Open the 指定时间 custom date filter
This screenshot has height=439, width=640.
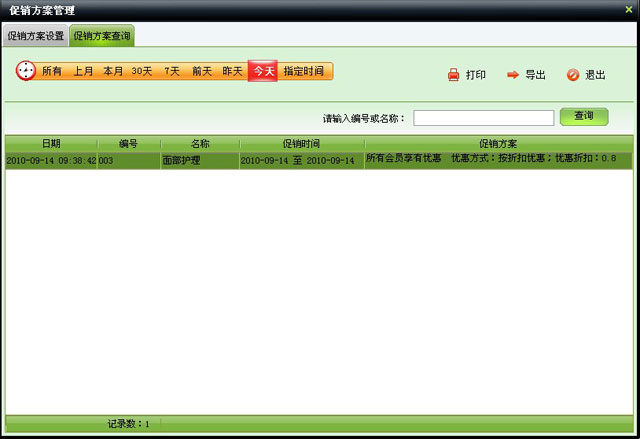303,72
